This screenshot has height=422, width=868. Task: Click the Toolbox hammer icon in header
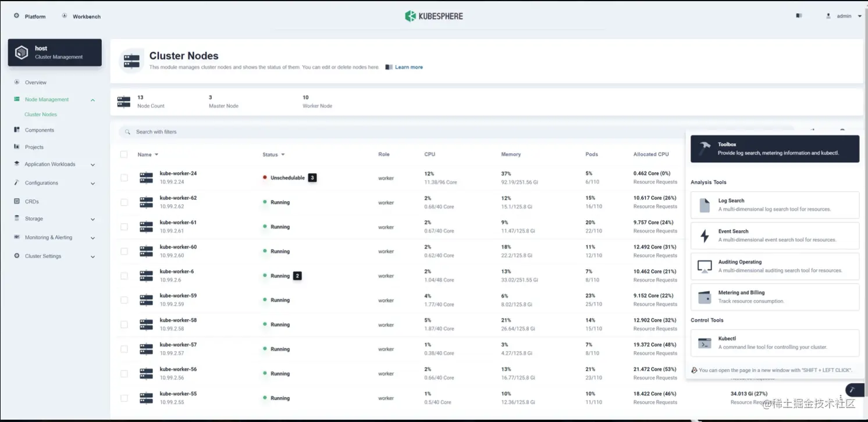[x=705, y=148]
